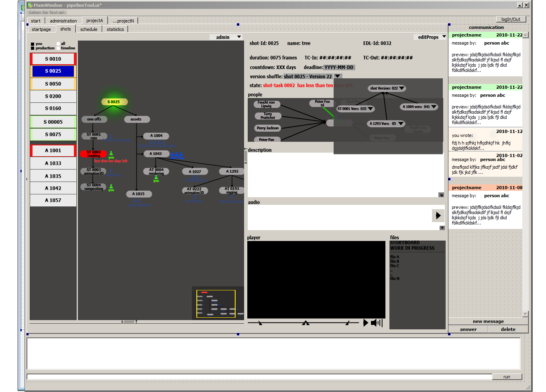
Task: Click the person icon beside ST 0001 roto
Action: 111,137
